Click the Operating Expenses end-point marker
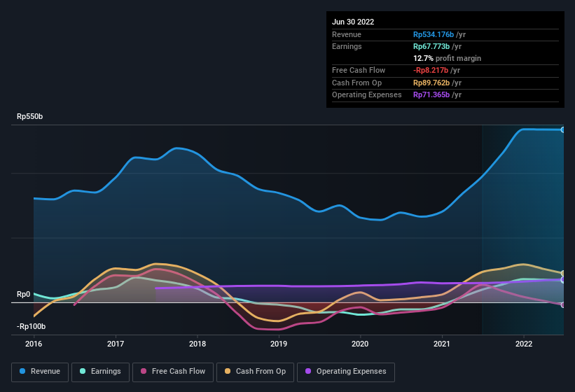The width and height of the screenshot is (575, 392). (x=563, y=279)
